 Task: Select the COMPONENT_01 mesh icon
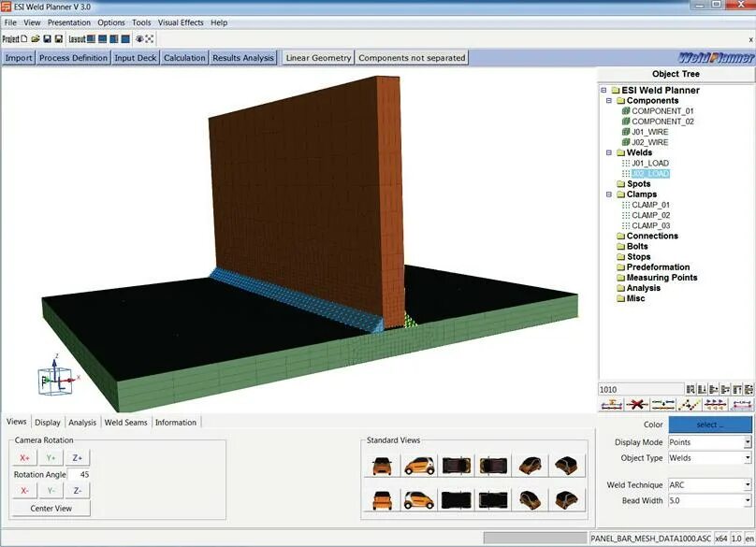tap(626, 111)
